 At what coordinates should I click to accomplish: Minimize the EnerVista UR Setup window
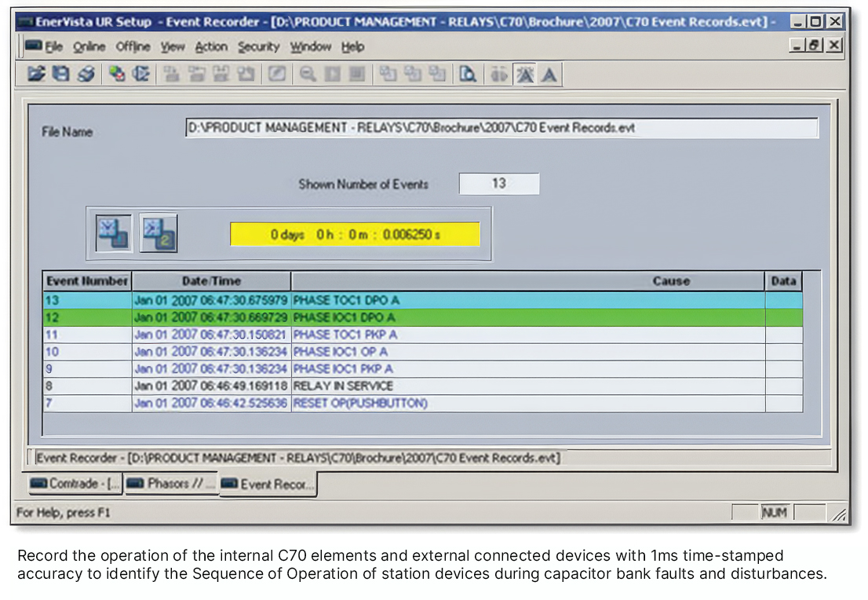click(797, 22)
